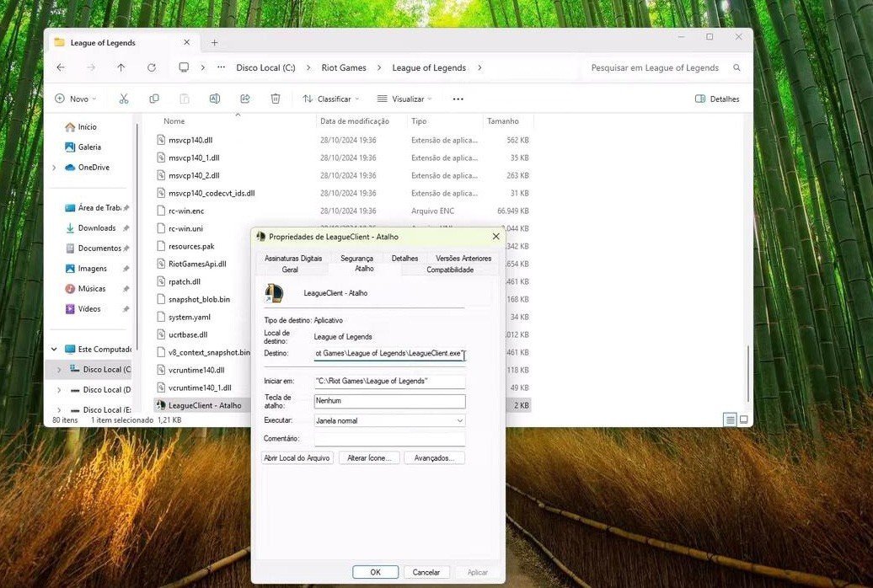873x588 pixels.
Task: Switch to the Detalhes properties tab
Action: [x=404, y=259]
